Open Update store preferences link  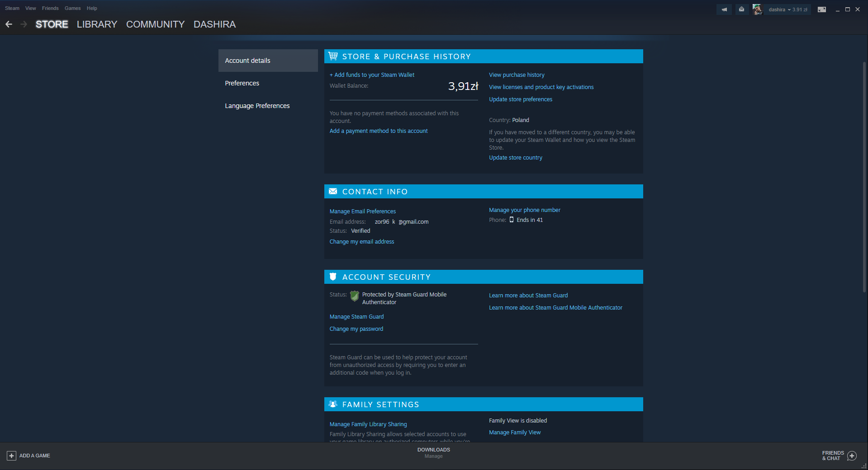point(521,99)
